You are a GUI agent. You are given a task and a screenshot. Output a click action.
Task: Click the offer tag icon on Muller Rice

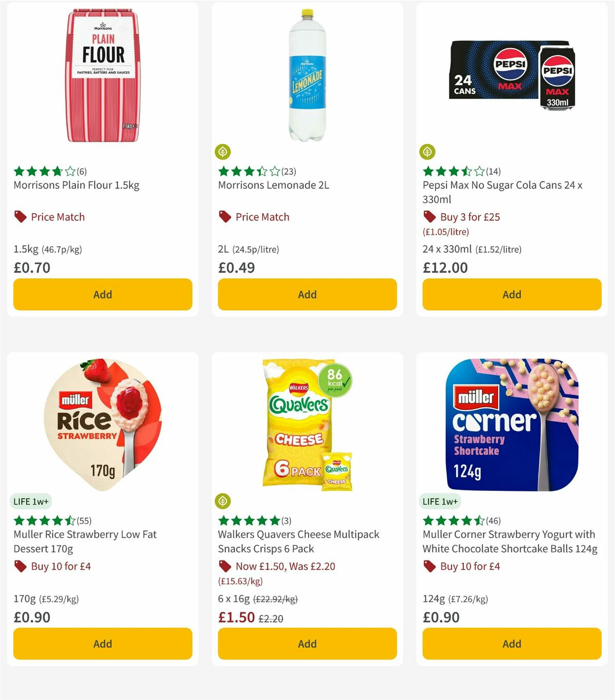tap(20, 566)
